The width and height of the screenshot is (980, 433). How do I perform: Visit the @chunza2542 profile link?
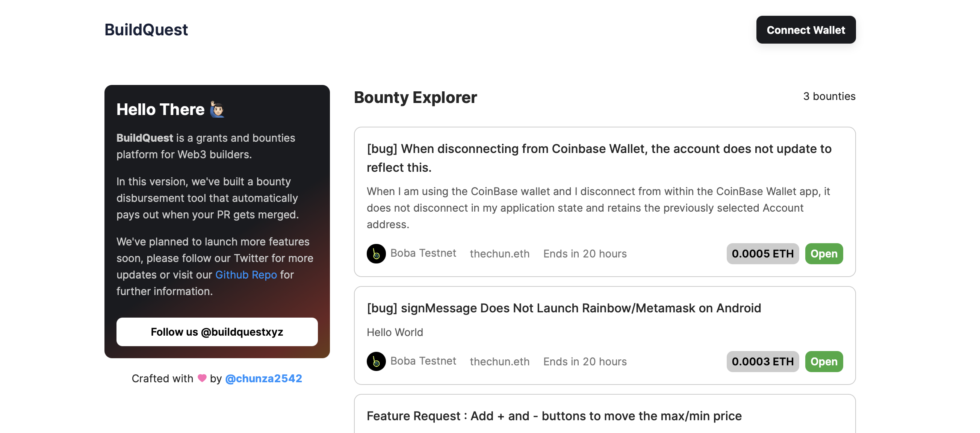tap(263, 378)
